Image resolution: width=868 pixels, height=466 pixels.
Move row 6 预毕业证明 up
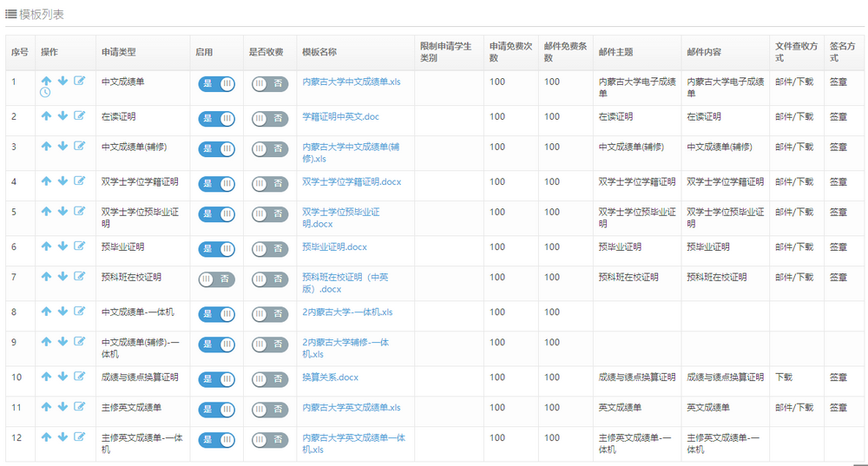coord(46,246)
